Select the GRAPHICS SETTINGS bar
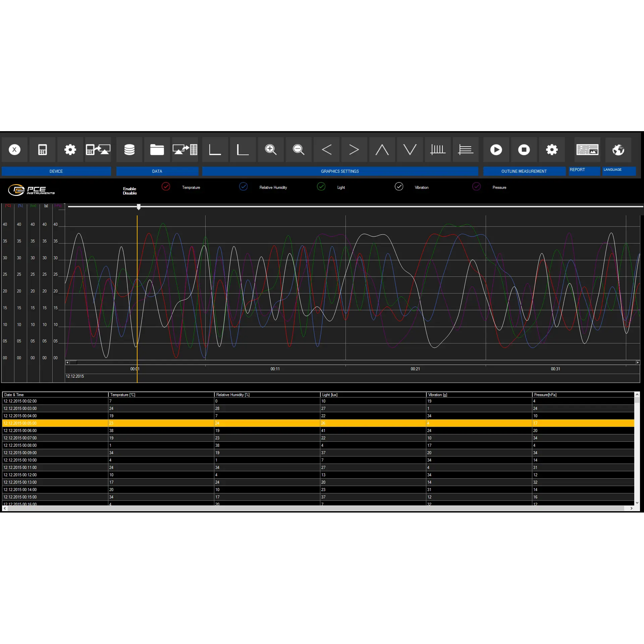Screen dimensions: 644x644 tap(340, 171)
